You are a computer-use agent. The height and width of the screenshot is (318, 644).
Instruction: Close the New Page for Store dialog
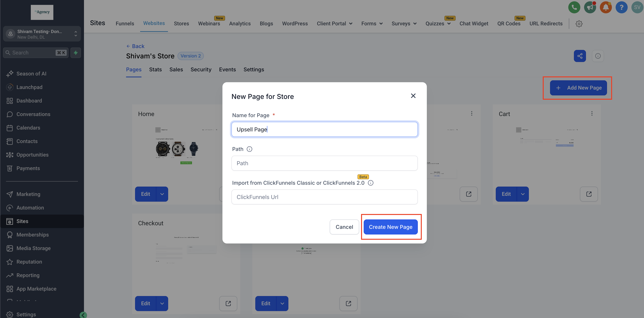click(x=413, y=96)
